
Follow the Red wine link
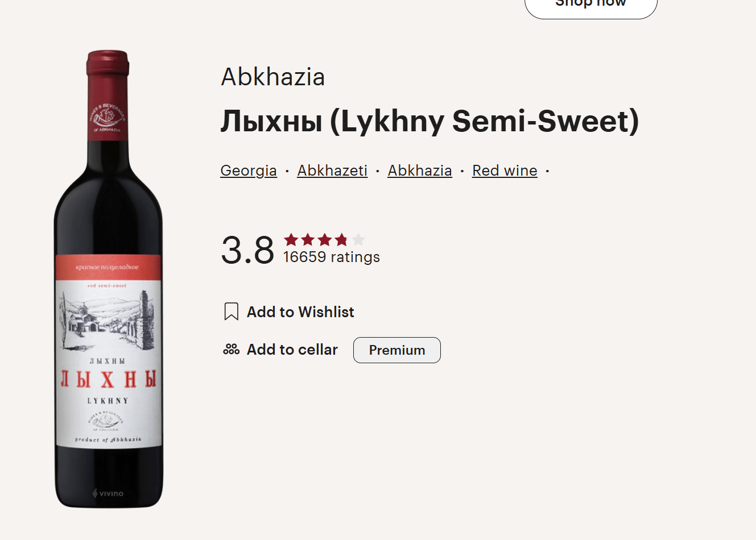click(505, 171)
